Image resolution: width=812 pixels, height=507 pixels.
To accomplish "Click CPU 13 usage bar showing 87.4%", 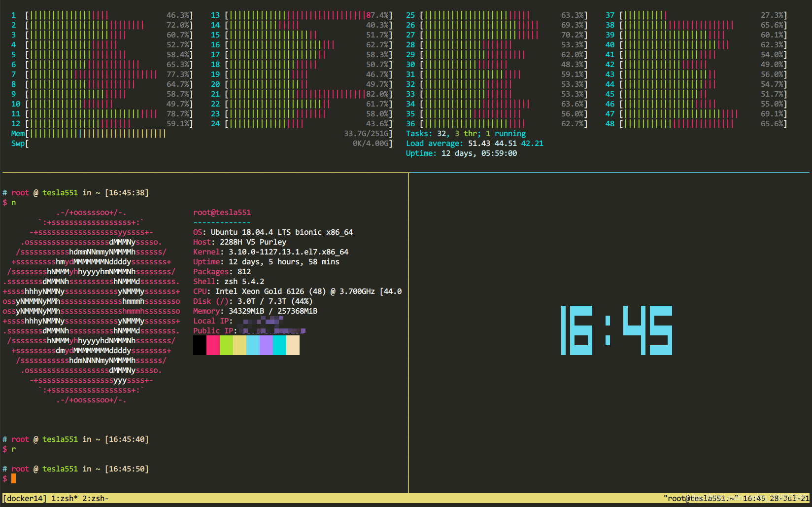I will point(308,15).
